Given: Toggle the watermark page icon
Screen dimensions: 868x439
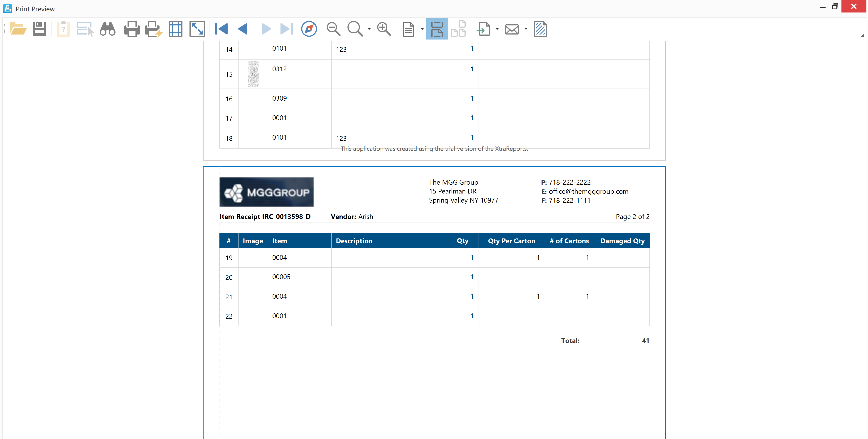Looking at the screenshot, I should tap(540, 29).
